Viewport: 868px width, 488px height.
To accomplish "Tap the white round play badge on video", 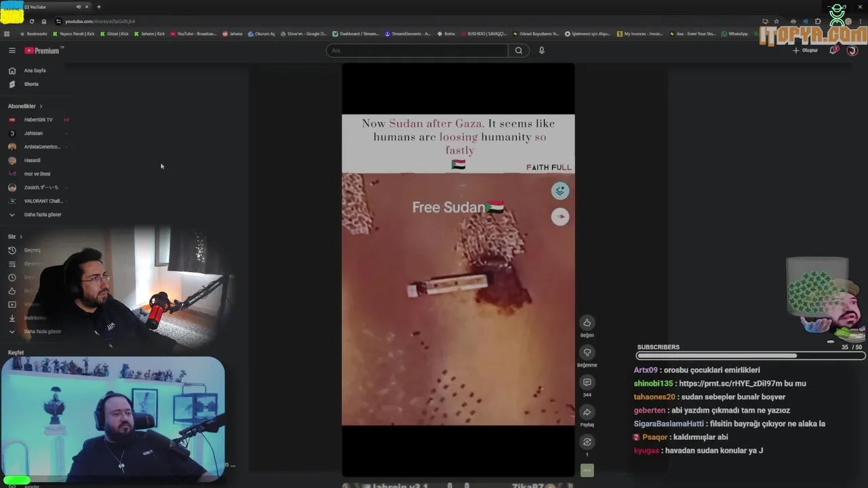I will coord(560,217).
